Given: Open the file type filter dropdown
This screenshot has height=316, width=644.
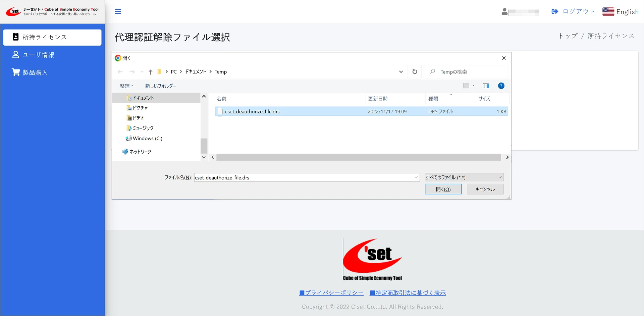Looking at the screenshot, I should (464, 177).
